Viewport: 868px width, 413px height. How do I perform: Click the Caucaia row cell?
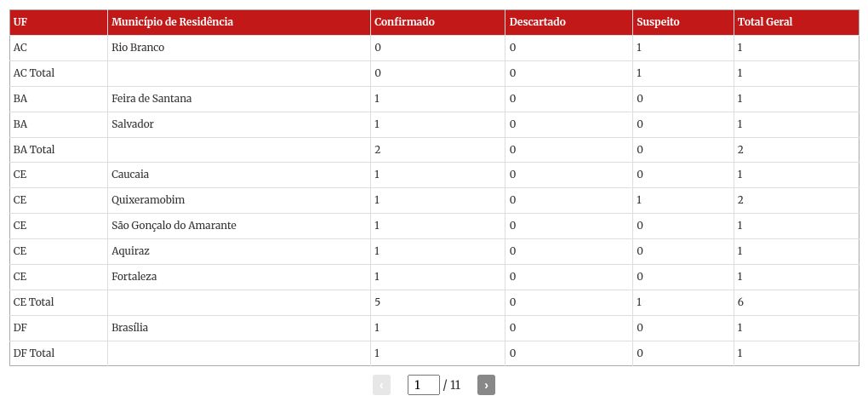point(130,175)
